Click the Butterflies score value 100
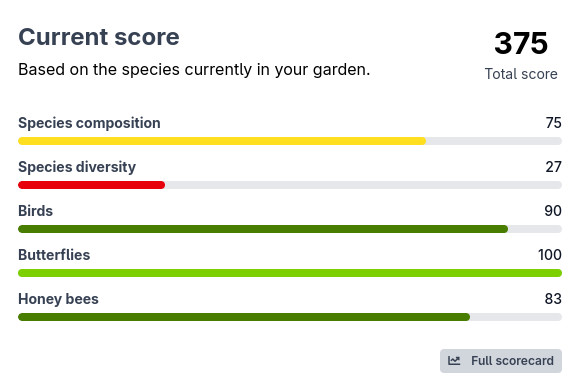Image resolution: width=588 pixels, height=389 pixels. pos(550,255)
